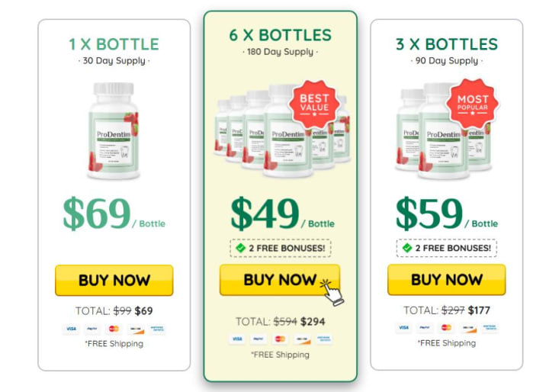
Task: Click the 6 X BOTTLES heading
Action: pos(280,35)
